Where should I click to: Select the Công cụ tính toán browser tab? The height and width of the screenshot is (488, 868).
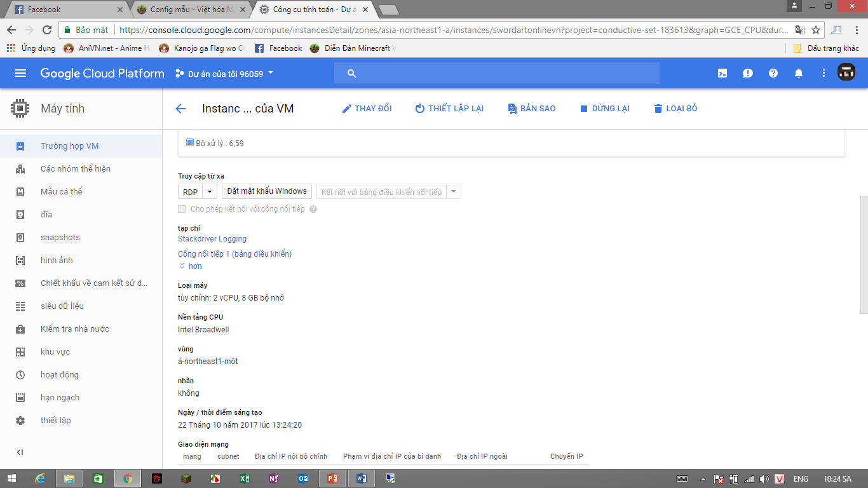[x=314, y=10]
